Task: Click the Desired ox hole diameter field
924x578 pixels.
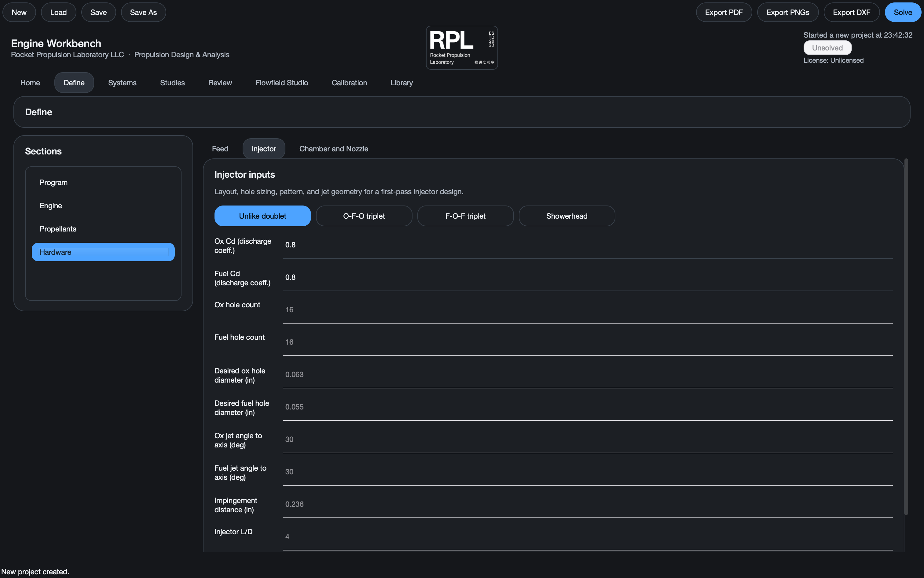Action: (x=588, y=375)
